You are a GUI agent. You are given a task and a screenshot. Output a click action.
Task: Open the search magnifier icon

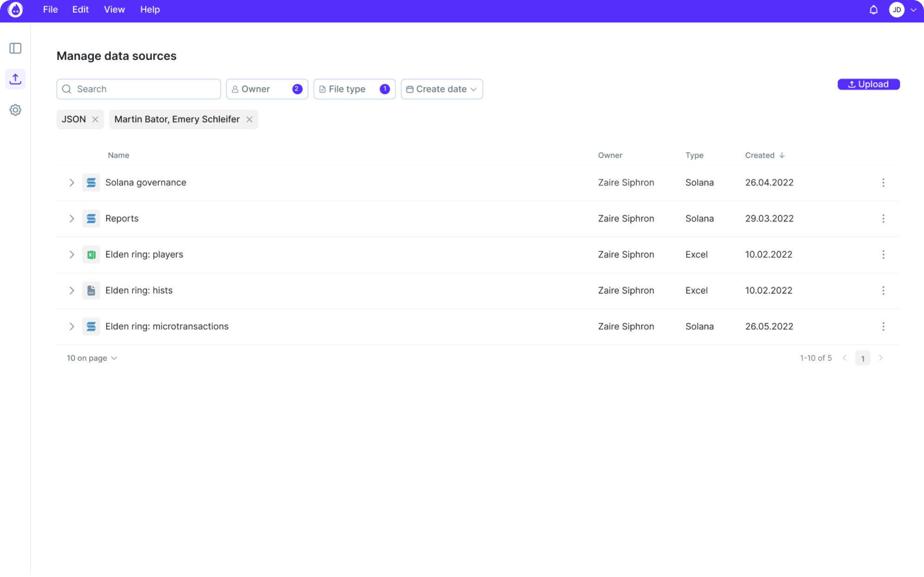pos(67,89)
